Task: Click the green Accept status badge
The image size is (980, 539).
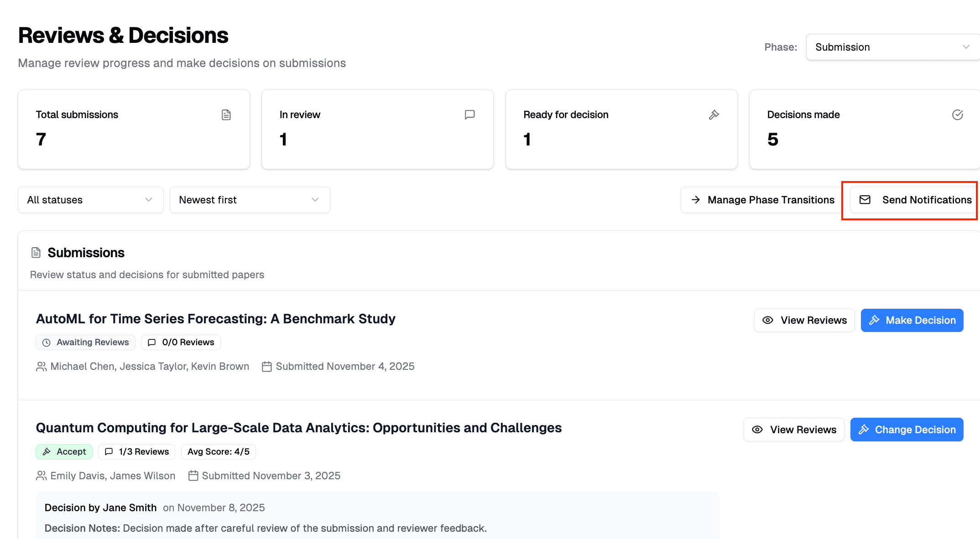Action: click(64, 451)
